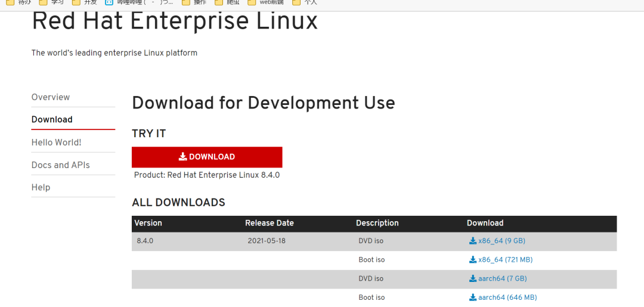Click the version cell 8.4.0
Viewport: 644px width, 307px height.
pyautogui.click(x=145, y=241)
